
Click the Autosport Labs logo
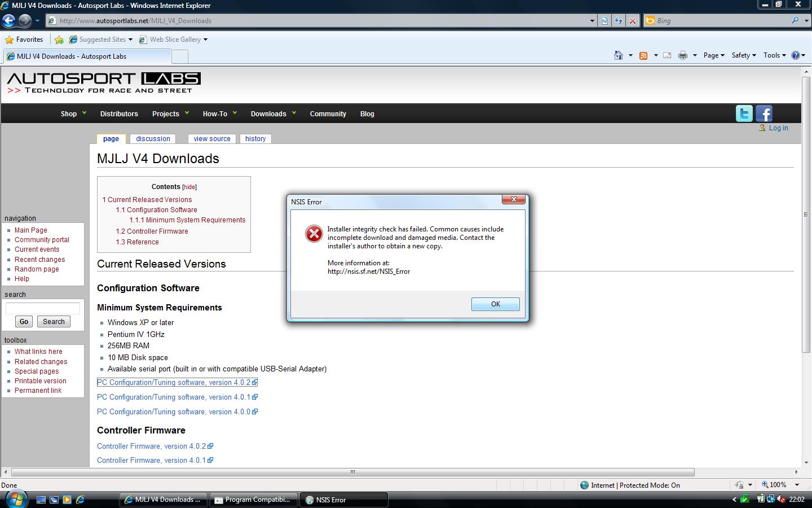(x=104, y=83)
